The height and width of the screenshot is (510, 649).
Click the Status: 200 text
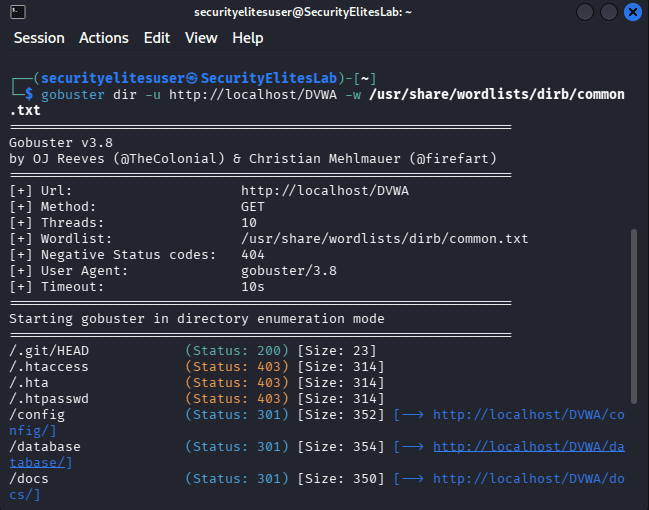237,351
